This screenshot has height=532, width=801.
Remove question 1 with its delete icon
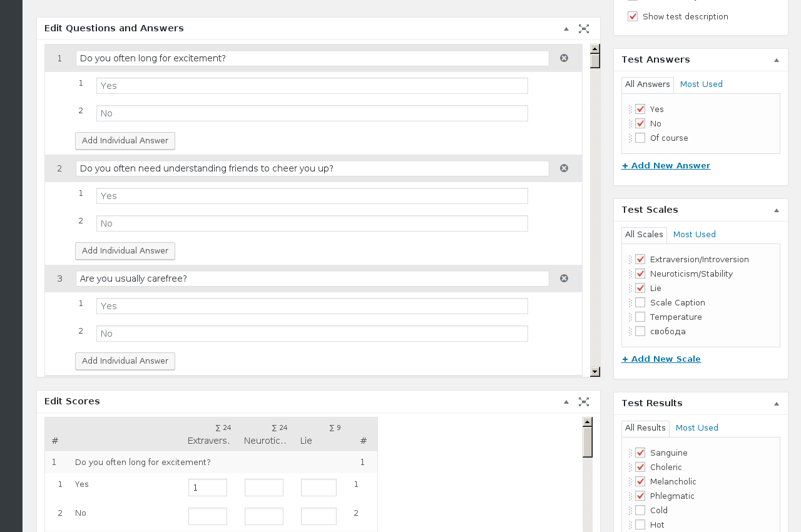[x=564, y=58]
